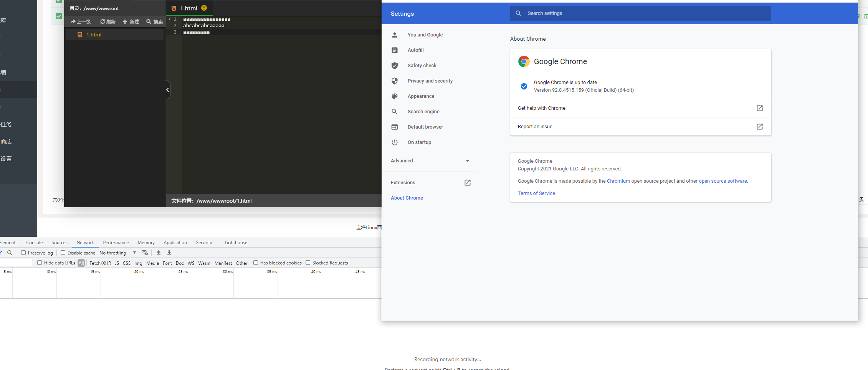
Task: Select About Chrome in settings sidebar
Action: pyautogui.click(x=407, y=198)
